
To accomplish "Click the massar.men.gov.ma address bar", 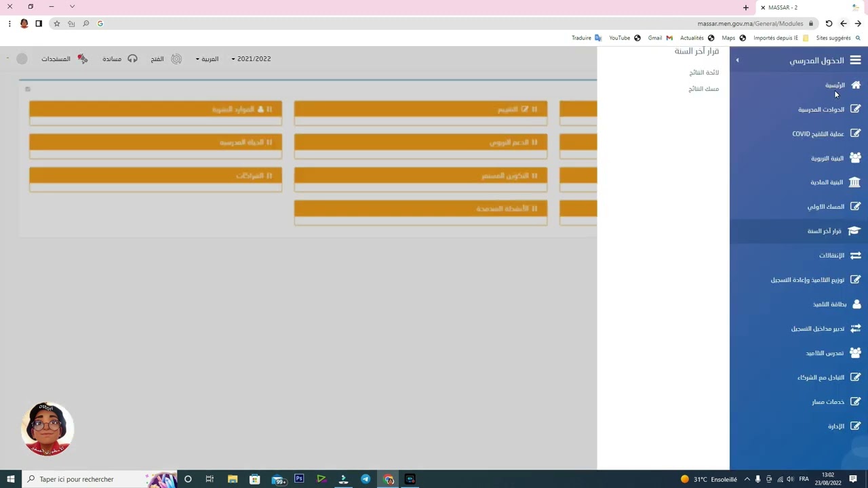I will 434,24.
